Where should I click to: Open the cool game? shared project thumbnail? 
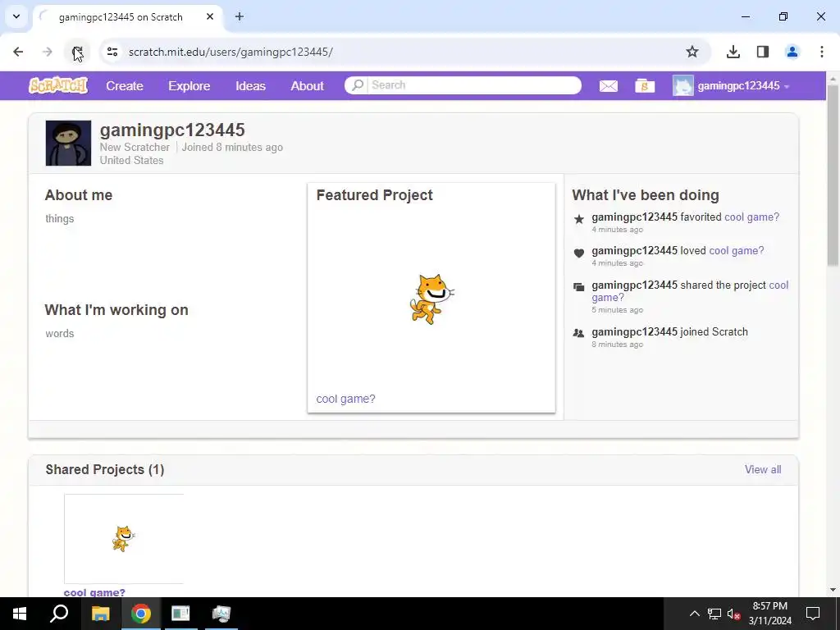click(x=124, y=538)
